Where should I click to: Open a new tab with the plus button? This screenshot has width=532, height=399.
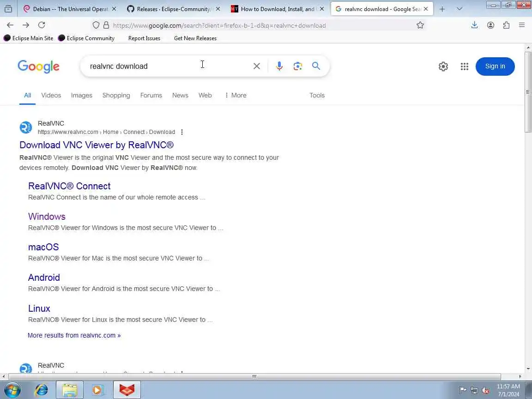point(442,9)
